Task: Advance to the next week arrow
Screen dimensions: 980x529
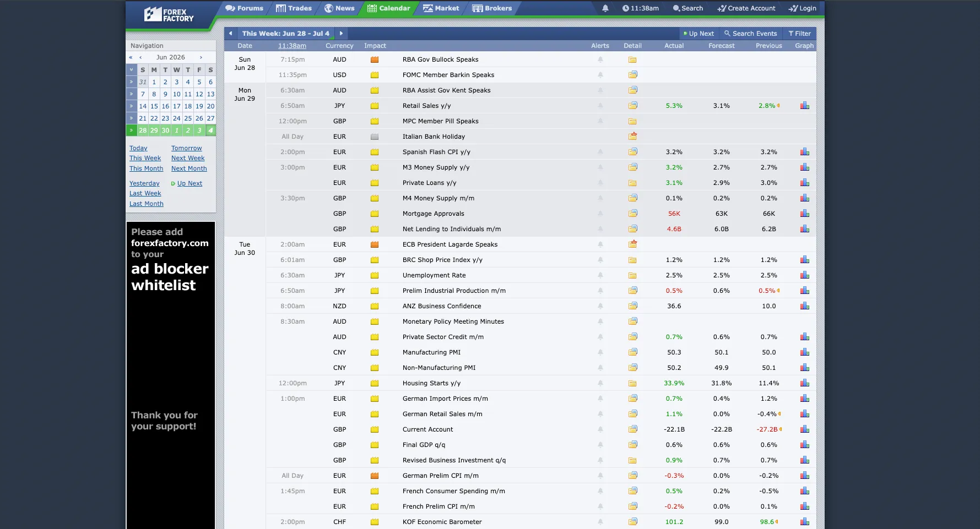Action: tap(341, 34)
